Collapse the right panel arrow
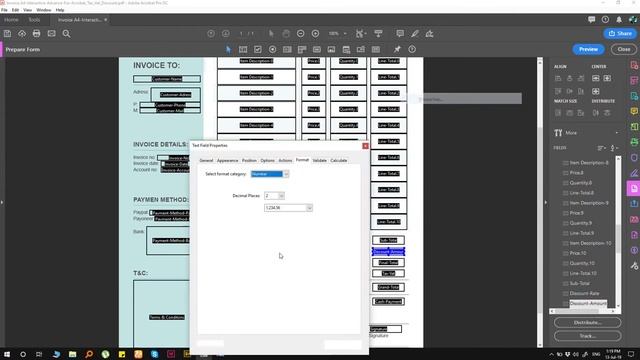 pos(546,202)
